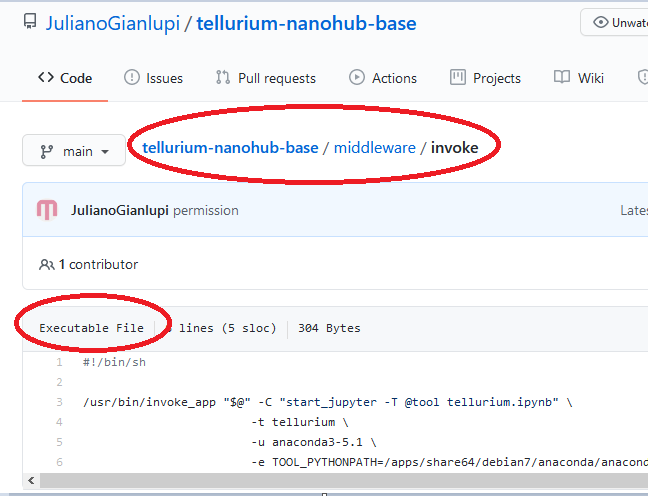The height and width of the screenshot is (496, 648).
Task: Open JulianoGianlupi owner link in header
Action: (x=112, y=23)
